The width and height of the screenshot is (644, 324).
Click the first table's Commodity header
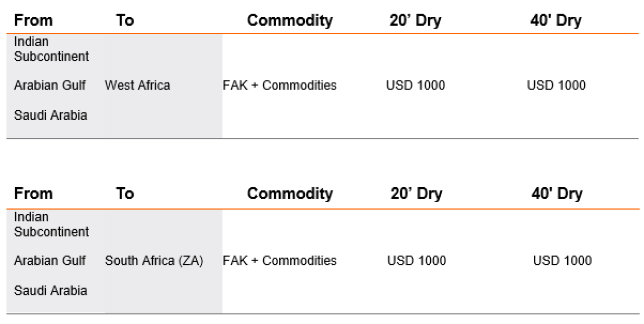[290, 20]
